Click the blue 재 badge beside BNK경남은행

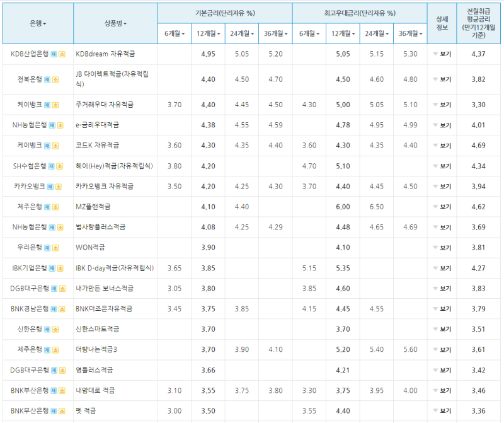pyautogui.click(x=54, y=309)
